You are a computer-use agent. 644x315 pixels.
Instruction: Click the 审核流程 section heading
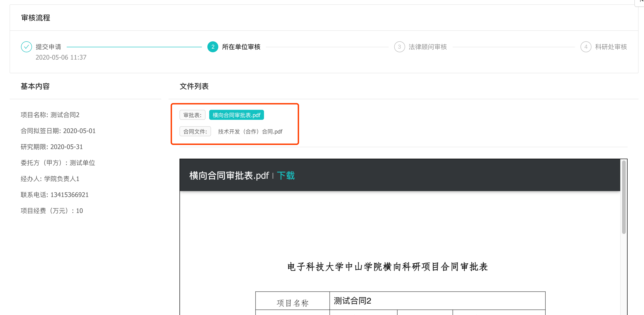click(36, 18)
